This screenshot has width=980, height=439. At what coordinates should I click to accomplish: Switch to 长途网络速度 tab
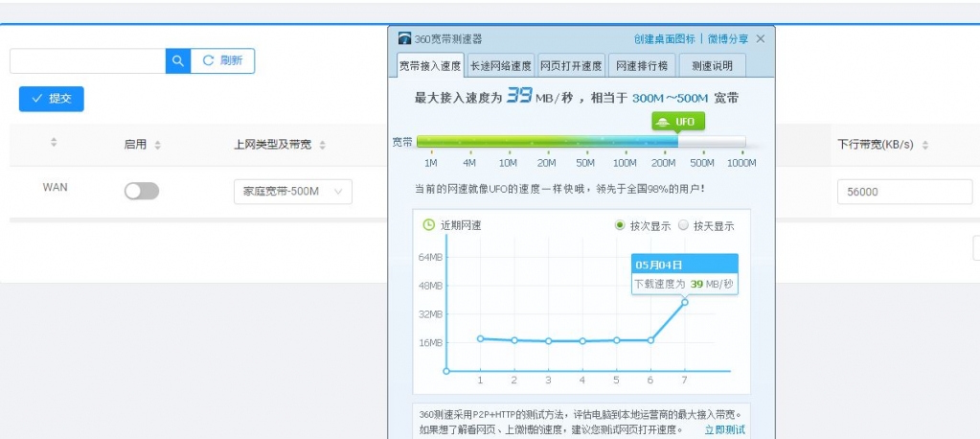tap(501, 66)
